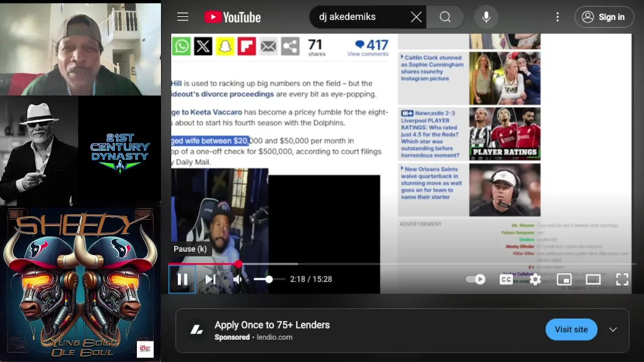Go to YouTube home via logo

click(x=232, y=17)
